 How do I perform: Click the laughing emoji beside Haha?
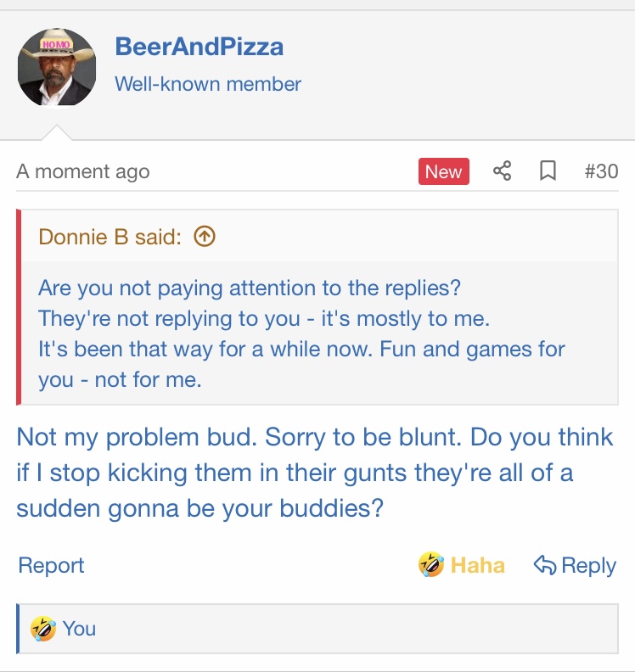coord(431,565)
